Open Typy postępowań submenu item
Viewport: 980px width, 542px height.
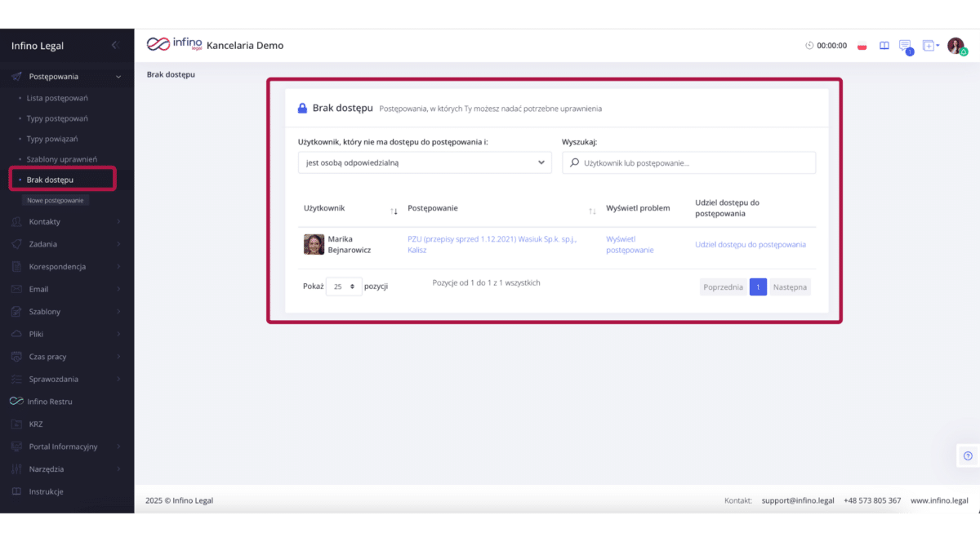[x=57, y=118]
